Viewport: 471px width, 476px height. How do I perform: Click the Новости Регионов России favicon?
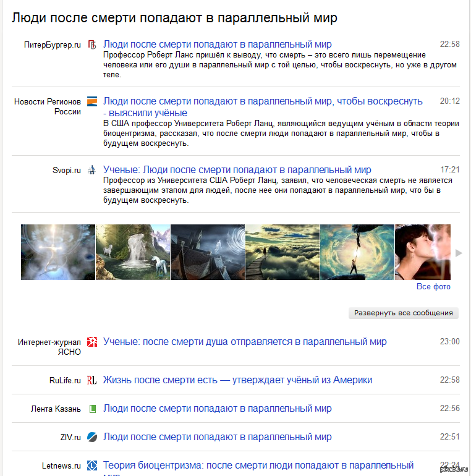(92, 101)
